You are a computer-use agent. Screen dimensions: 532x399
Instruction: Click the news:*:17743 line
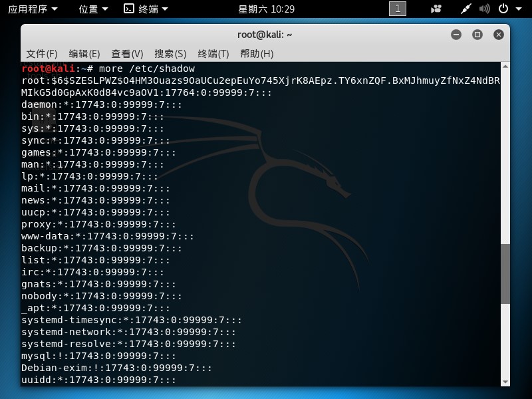pos(96,200)
